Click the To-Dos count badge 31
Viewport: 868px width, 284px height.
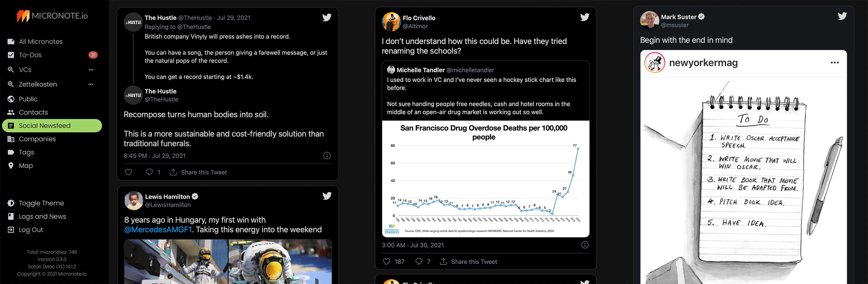coord(93,55)
